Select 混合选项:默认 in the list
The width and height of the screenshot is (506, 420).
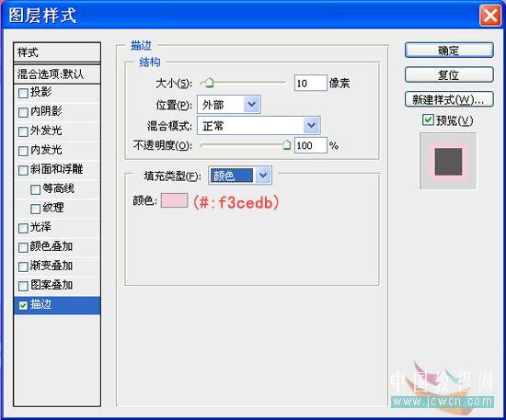click(57, 74)
